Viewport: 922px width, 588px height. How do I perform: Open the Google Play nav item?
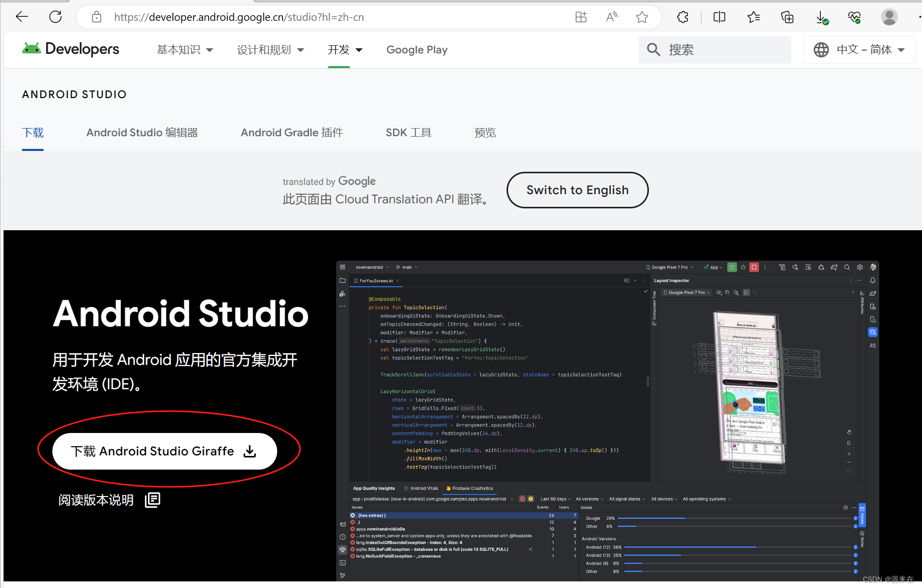coord(417,50)
